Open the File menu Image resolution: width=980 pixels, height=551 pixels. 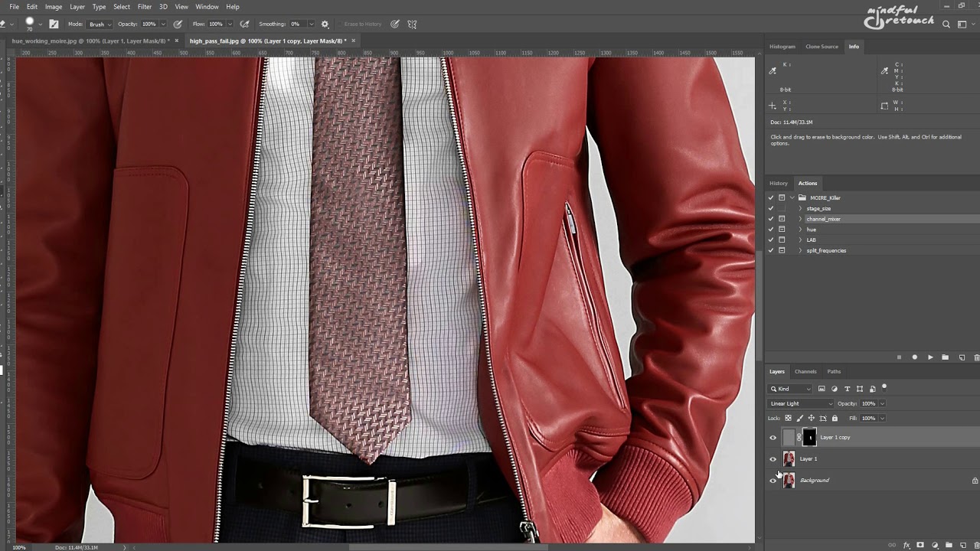coord(15,7)
